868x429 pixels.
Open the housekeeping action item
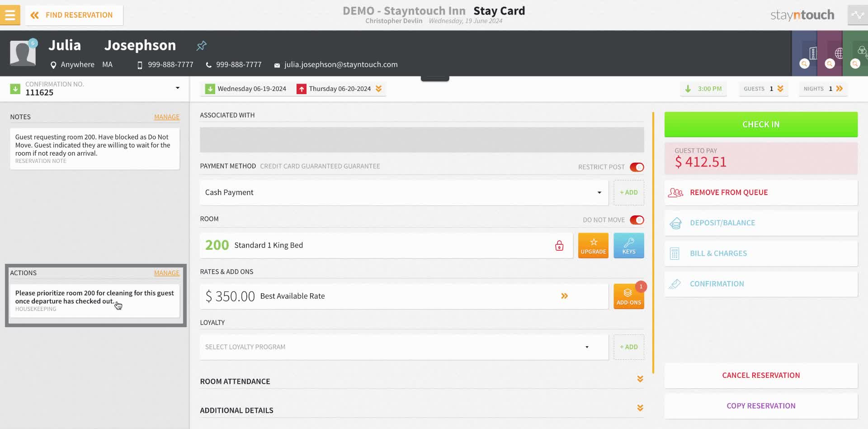click(x=95, y=301)
